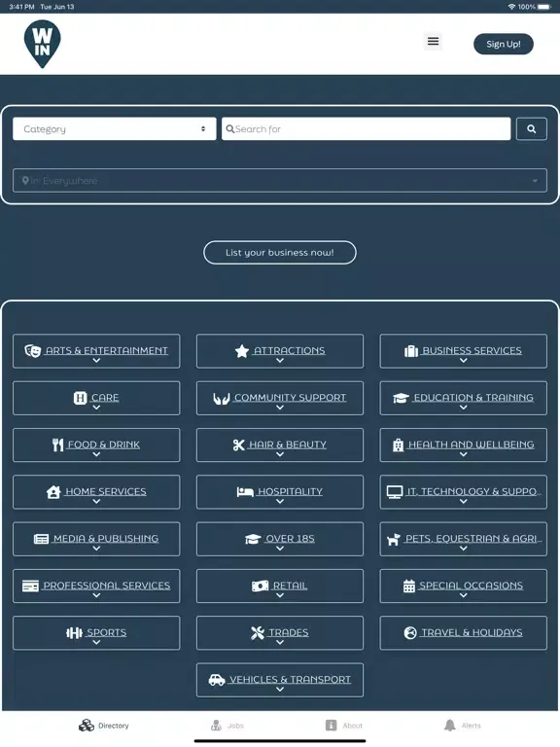Open the PROFESSIONAL SERVICES link
This screenshot has height=747, width=560.
click(107, 586)
